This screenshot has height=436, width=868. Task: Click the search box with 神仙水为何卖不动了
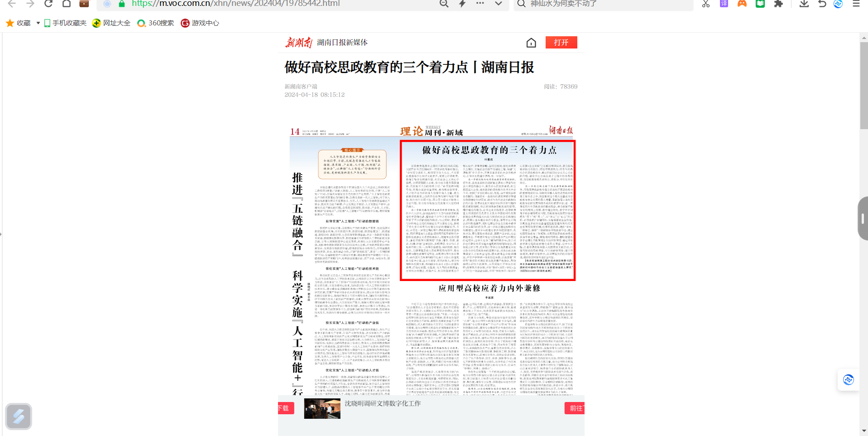tap(603, 4)
